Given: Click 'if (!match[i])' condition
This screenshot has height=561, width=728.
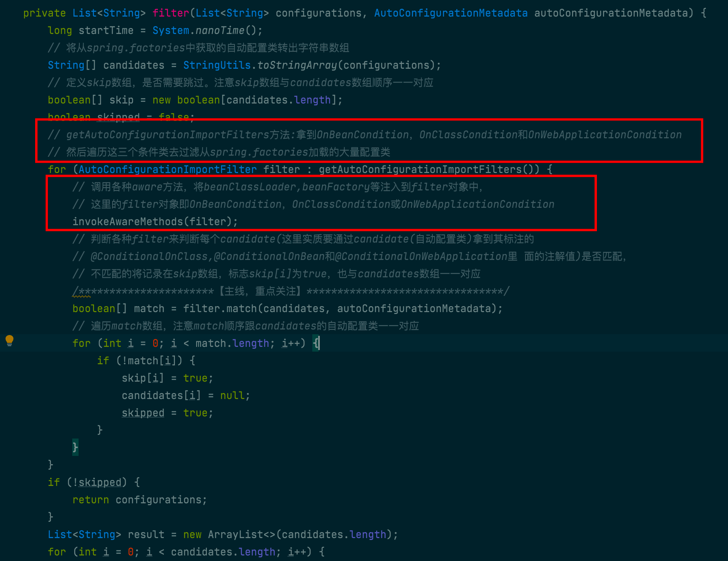Looking at the screenshot, I should click(146, 361).
